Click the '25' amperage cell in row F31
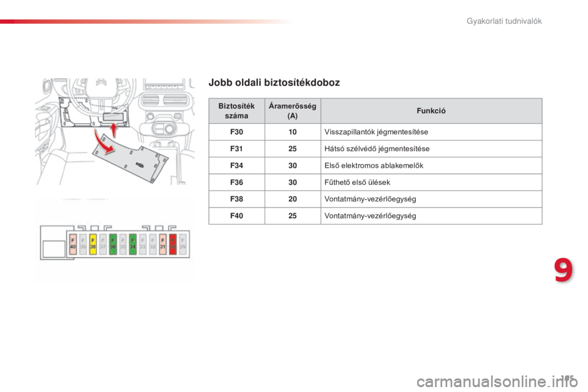The image size is (588, 392). tap(293, 149)
